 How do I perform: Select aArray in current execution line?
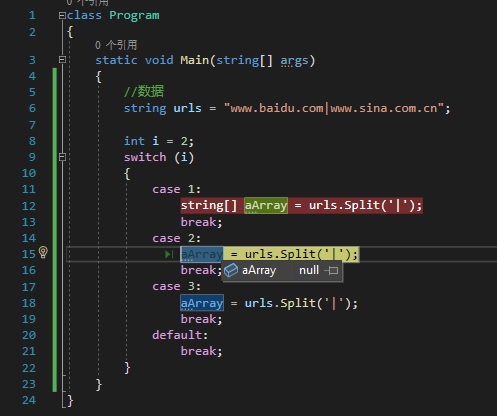tap(202, 254)
